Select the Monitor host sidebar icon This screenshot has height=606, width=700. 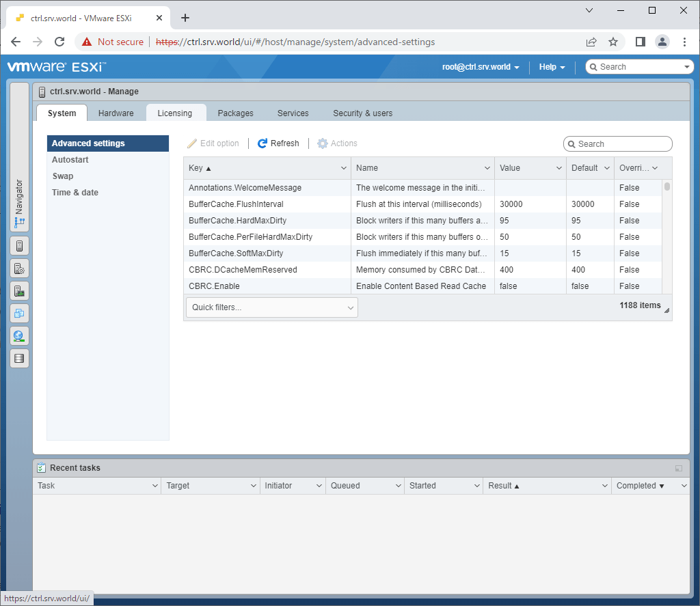pos(19,290)
